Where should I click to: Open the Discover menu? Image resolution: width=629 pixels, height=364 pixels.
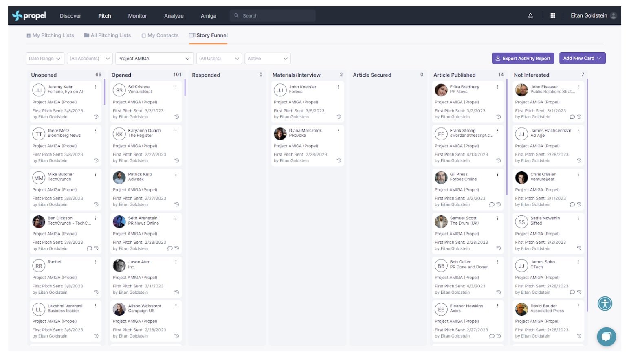coord(70,15)
